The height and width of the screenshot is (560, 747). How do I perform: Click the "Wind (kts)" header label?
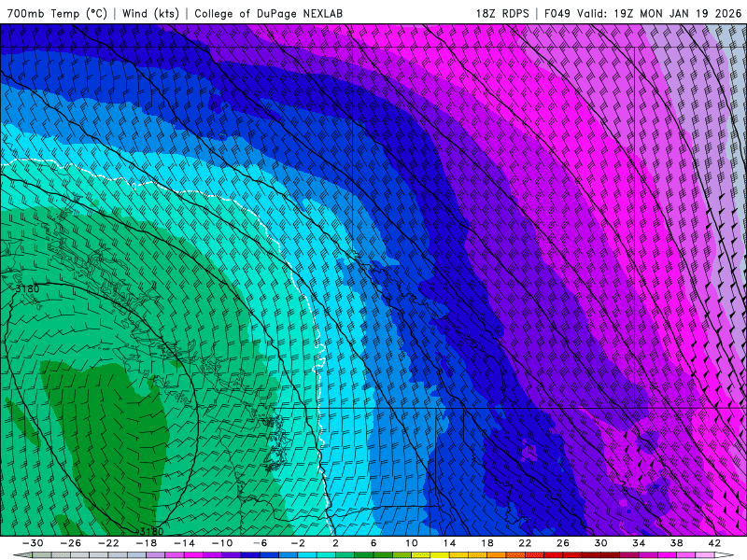pos(150,13)
